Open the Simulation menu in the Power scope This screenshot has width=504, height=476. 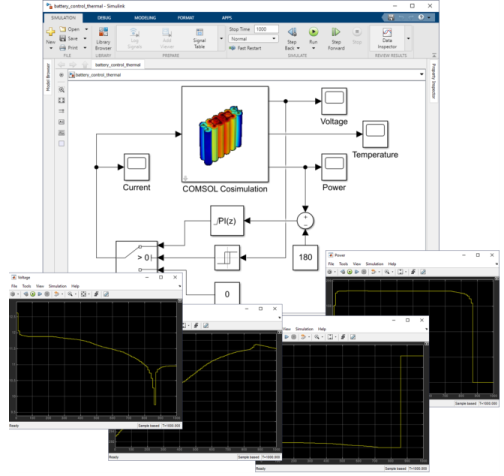374,264
